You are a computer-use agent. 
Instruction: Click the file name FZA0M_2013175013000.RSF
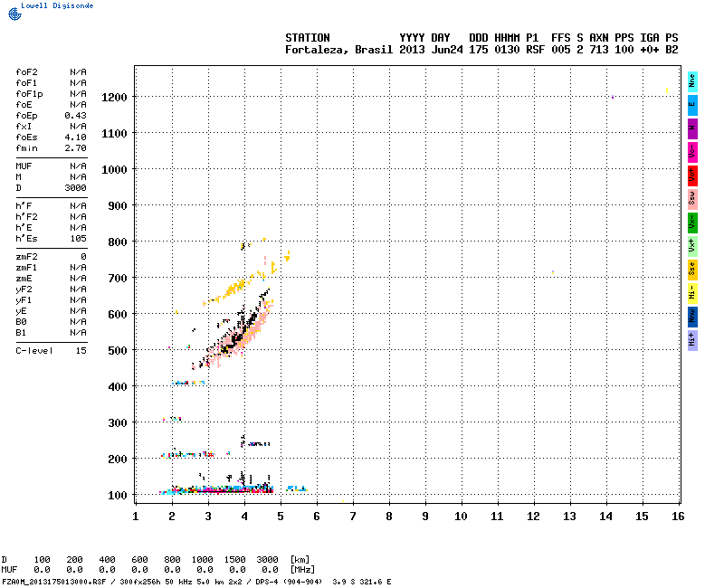coord(54,582)
